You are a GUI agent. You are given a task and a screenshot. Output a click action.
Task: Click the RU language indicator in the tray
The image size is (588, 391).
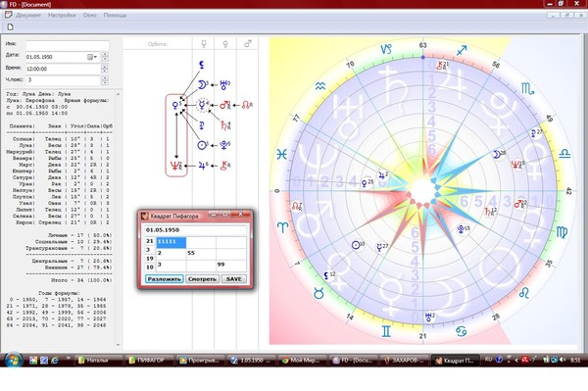(488, 360)
